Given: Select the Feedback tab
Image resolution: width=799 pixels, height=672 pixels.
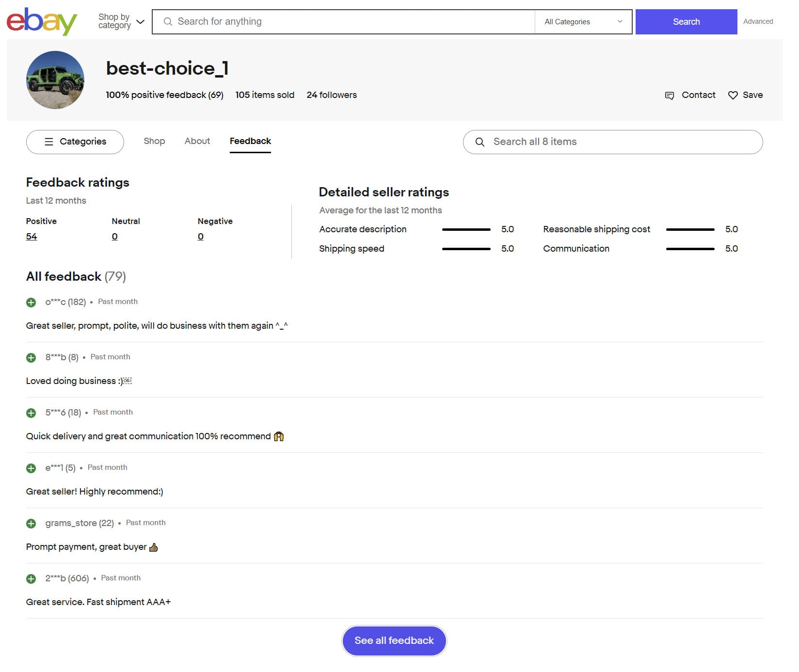Looking at the screenshot, I should coord(250,141).
